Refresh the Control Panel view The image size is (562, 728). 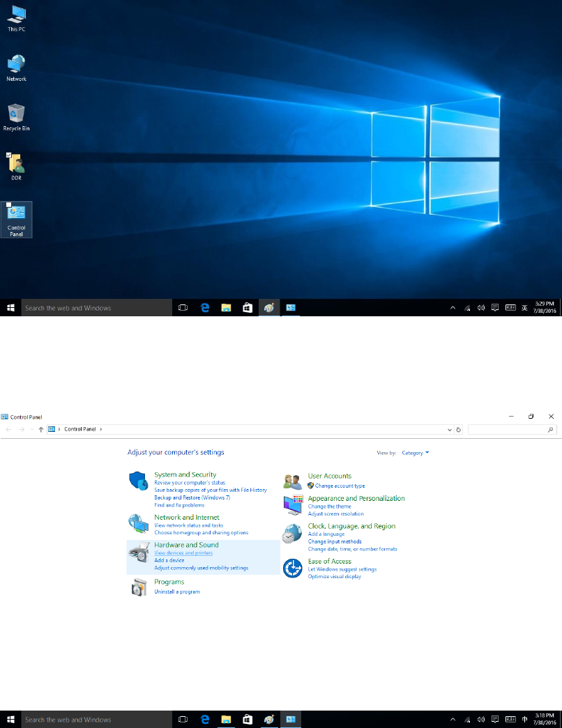point(458,429)
